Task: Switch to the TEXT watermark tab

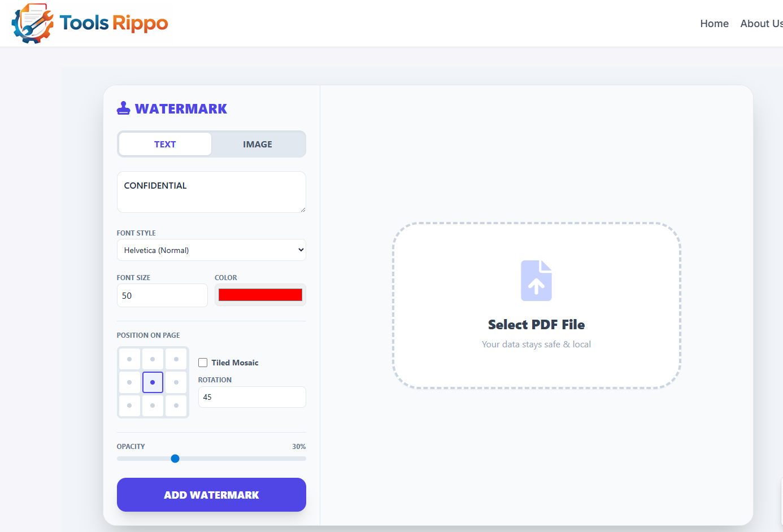Action: [x=164, y=144]
